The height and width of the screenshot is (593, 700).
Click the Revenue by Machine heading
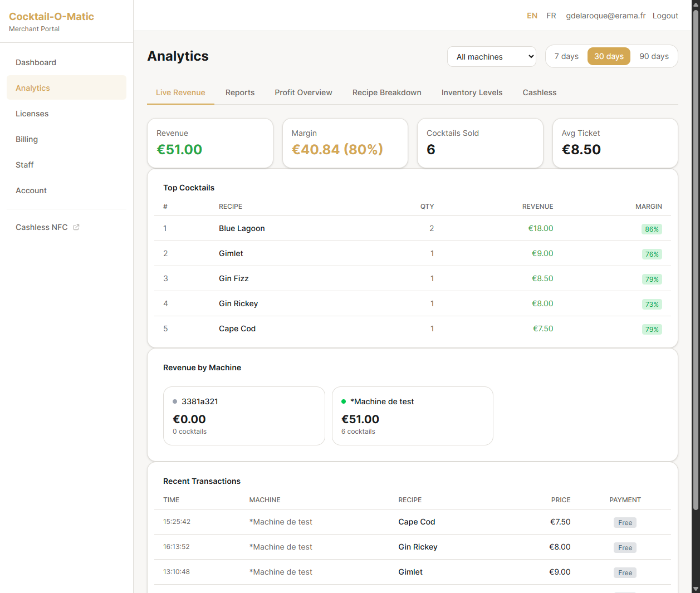tap(202, 367)
